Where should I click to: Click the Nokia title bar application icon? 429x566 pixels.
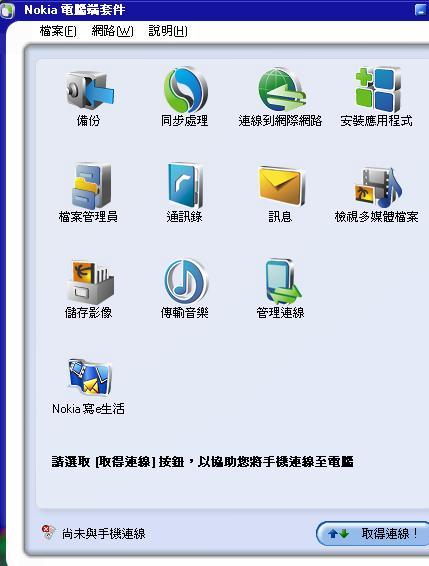pyautogui.click(x=7, y=10)
